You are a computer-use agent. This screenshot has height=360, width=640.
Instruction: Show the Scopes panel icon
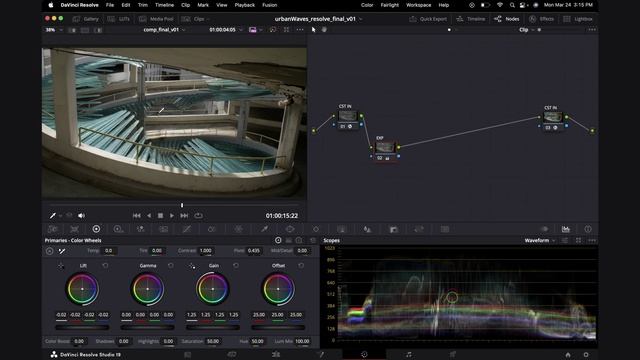click(566, 229)
